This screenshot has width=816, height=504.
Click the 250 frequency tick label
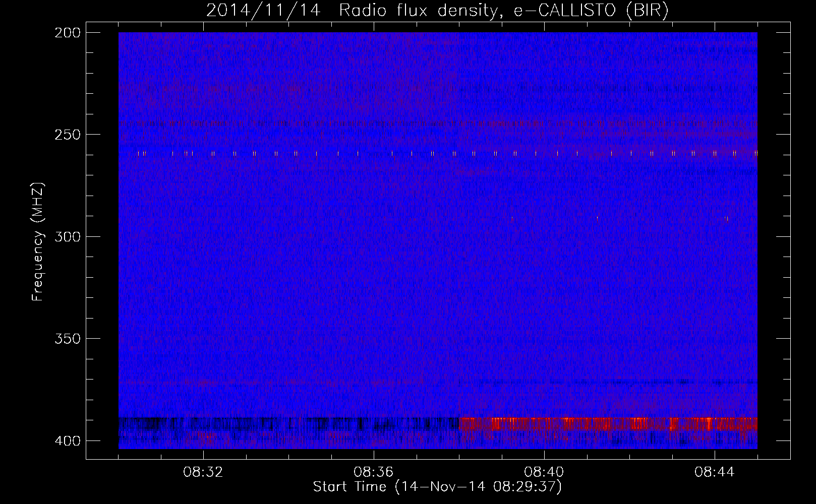click(x=67, y=135)
